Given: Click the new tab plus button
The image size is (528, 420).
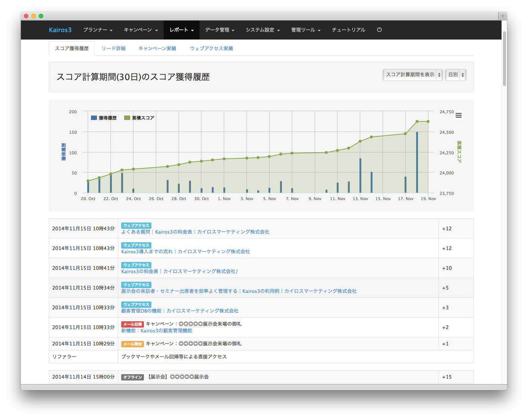Looking at the screenshot, I should 503,16.
